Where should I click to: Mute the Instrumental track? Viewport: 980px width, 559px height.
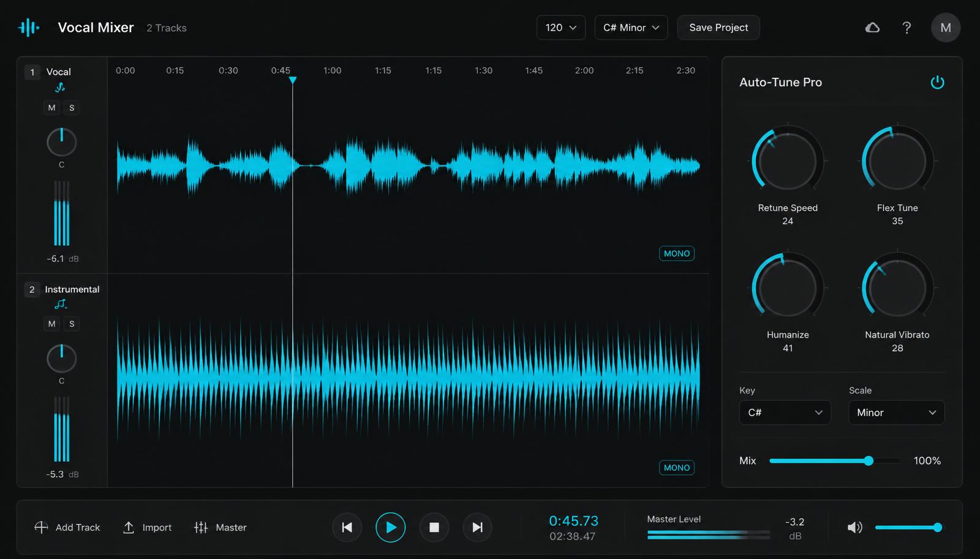(x=51, y=324)
